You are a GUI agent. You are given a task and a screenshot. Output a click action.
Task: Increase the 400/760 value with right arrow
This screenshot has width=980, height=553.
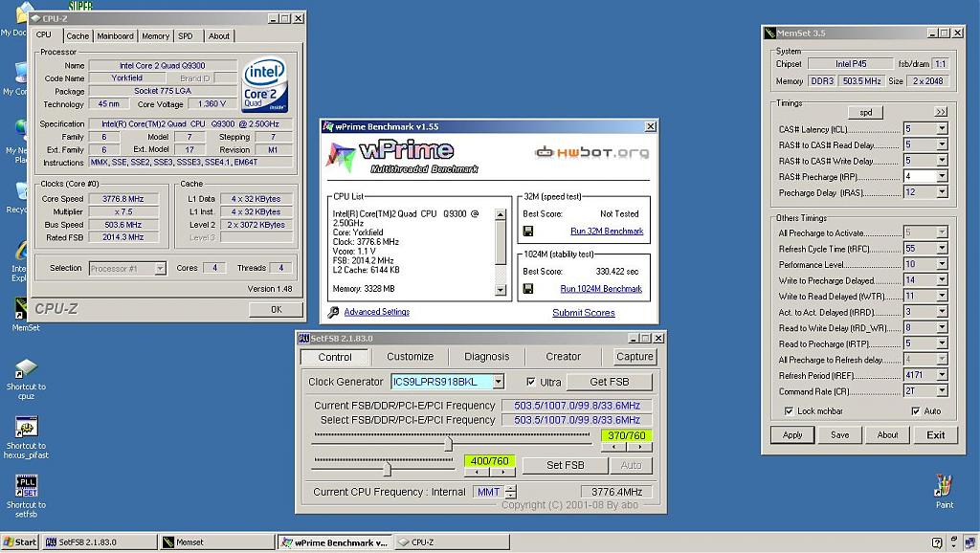point(502,472)
